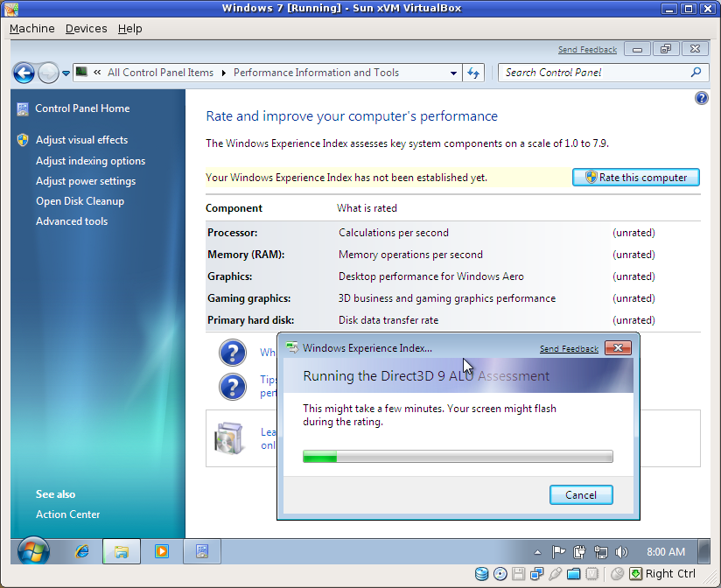721x588 pixels.
Task: Open the Devices menu
Action: click(x=86, y=28)
